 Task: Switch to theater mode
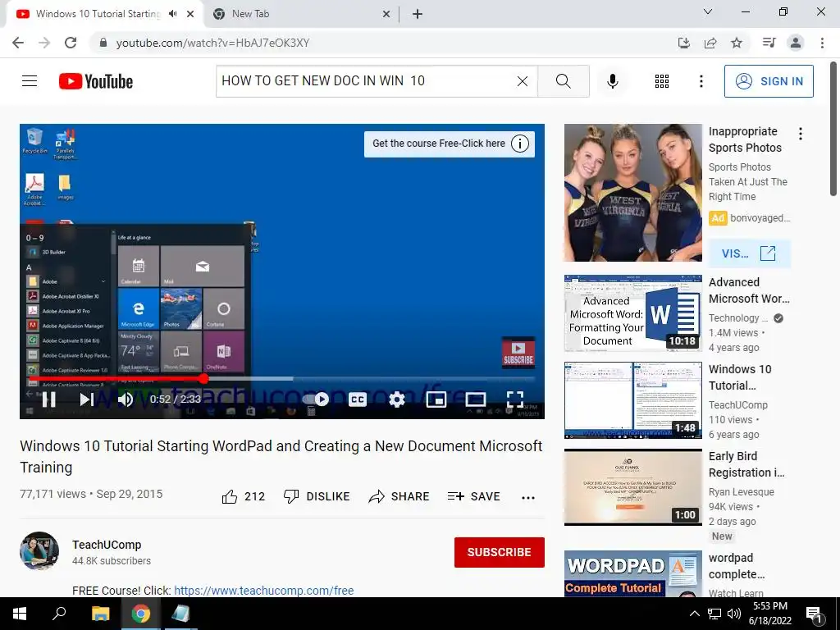(x=476, y=399)
